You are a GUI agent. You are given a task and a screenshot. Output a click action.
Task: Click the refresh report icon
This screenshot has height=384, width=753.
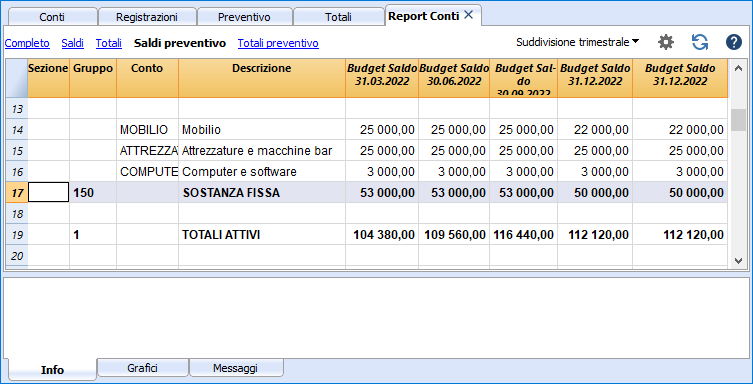point(700,43)
